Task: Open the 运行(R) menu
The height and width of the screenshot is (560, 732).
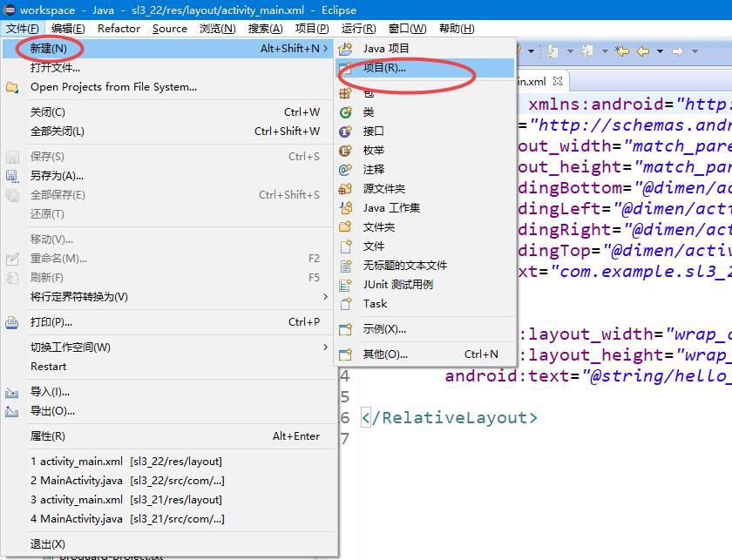Action: click(358, 29)
